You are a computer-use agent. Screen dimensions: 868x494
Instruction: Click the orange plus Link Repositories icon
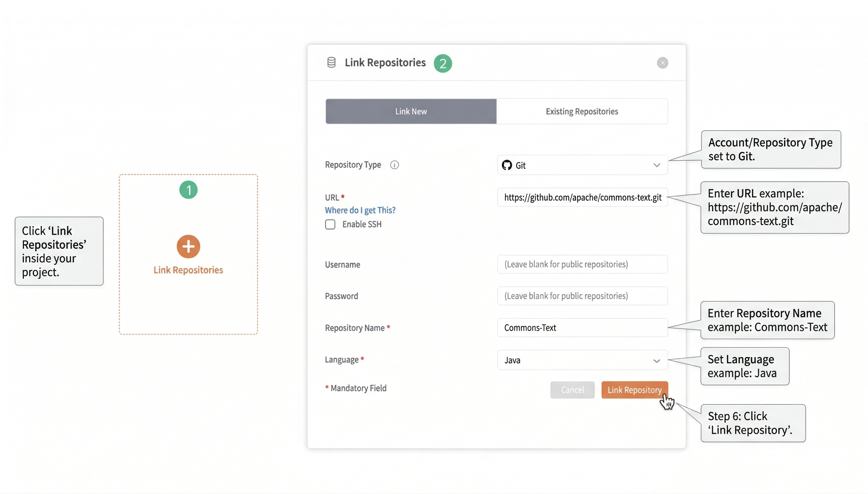click(188, 246)
